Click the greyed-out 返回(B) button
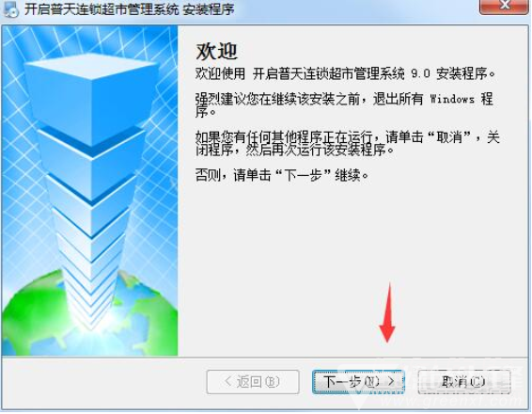532x414 pixels. point(253,382)
